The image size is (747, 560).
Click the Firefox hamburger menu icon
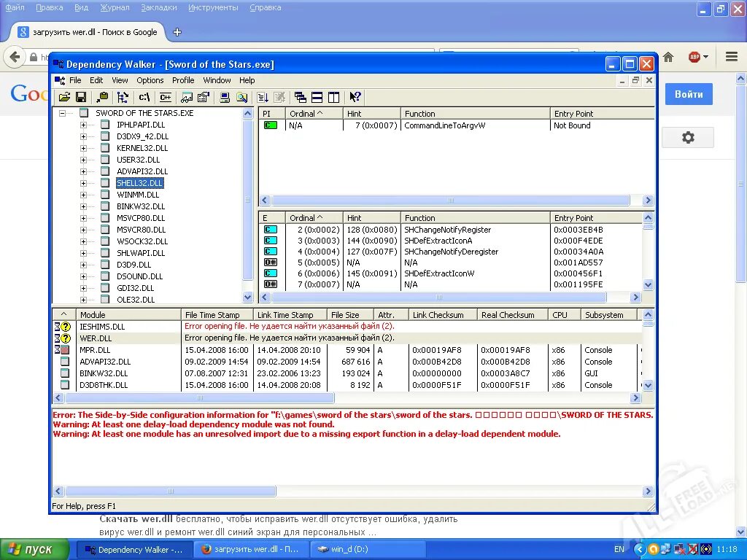coord(732,57)
